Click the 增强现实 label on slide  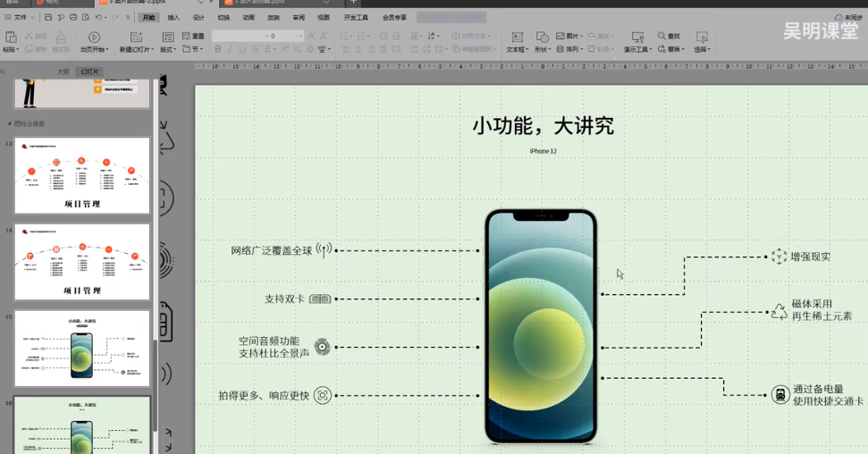click(811, 256)
